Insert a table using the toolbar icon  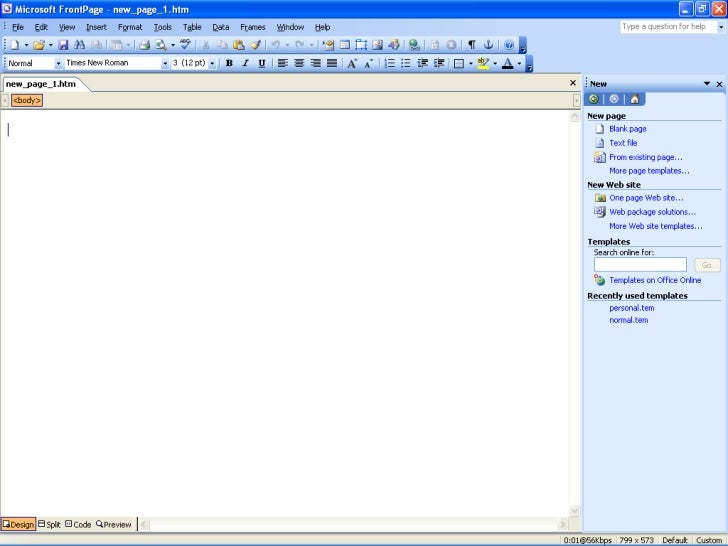(344, 45)
